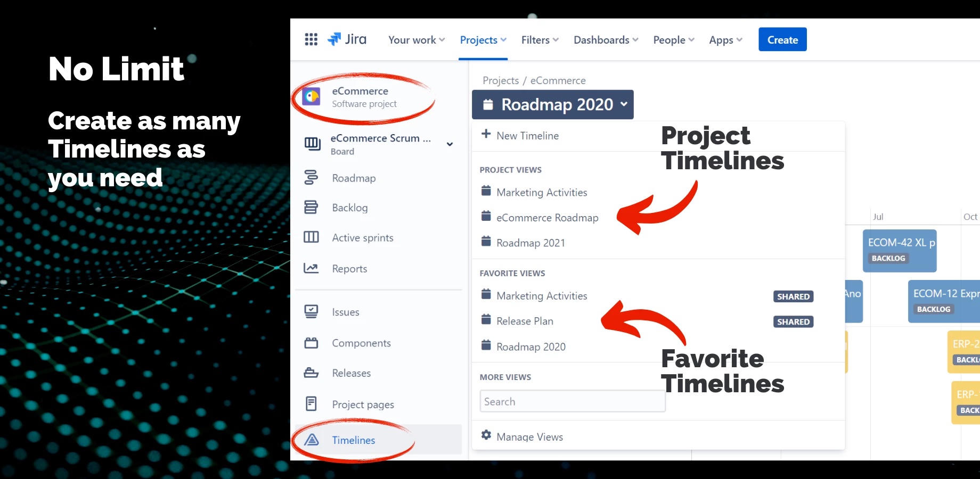Viewport: 980px width, 479px height.
Task: Open ECOM-12 timeline card
Action: 944,302
